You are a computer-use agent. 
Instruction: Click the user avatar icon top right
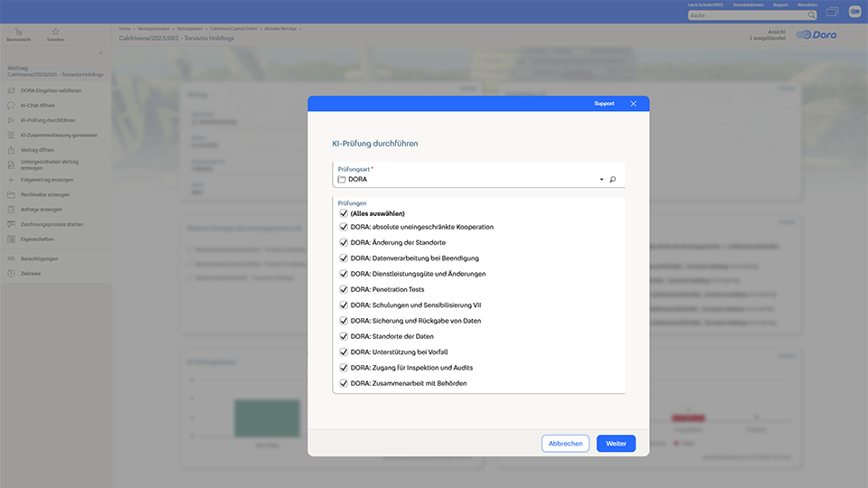coord(854,12)
